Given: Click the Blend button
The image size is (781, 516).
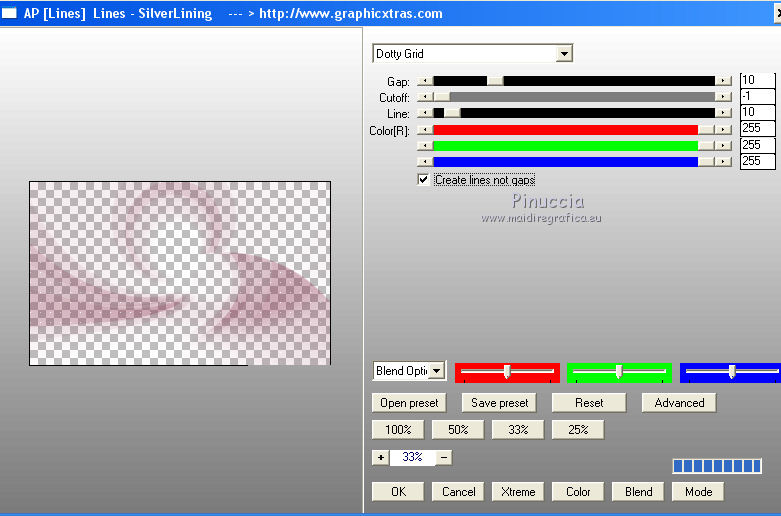Looking at the screenshot, I should click(x=639, y=492).
